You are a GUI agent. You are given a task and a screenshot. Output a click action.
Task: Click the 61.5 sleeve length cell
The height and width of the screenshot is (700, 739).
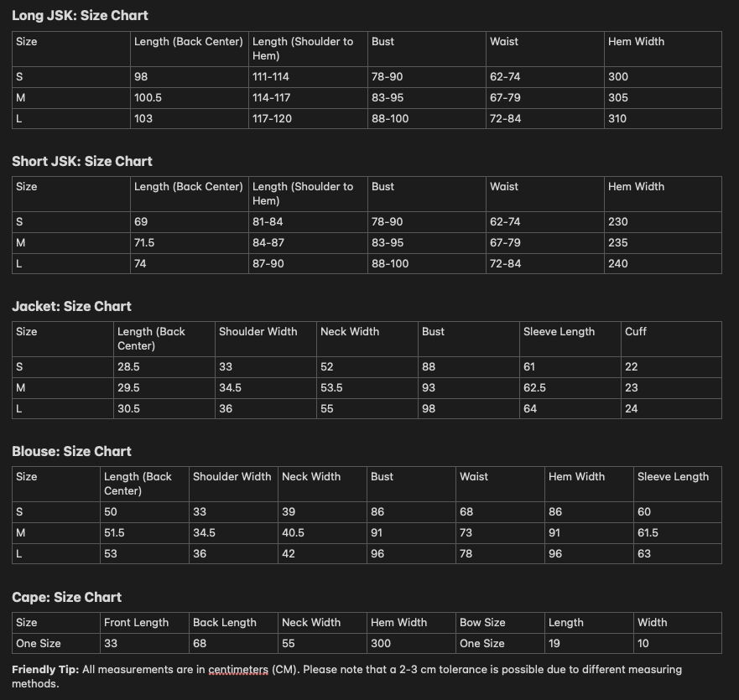point(648,532)
